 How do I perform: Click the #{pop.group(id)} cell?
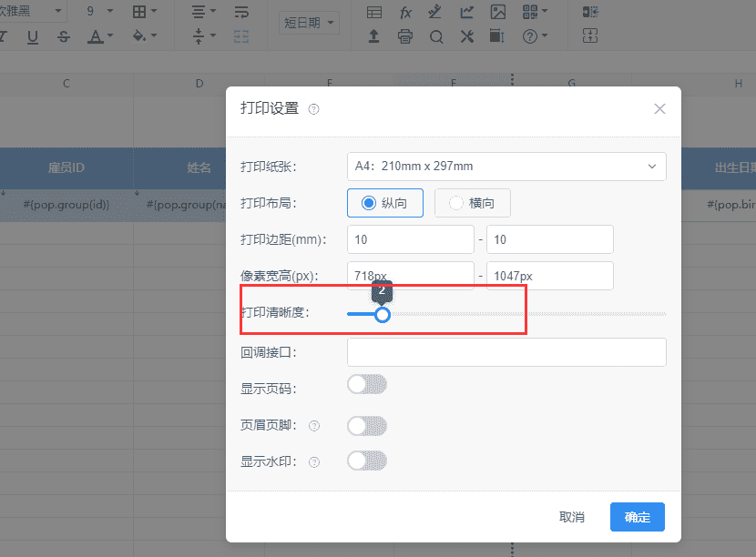click(x=66, y=206)
